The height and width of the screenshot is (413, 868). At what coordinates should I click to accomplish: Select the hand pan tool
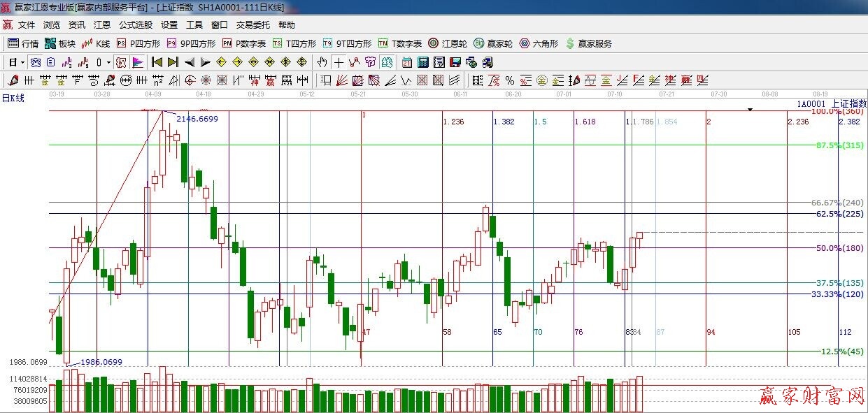click(322, 62)
